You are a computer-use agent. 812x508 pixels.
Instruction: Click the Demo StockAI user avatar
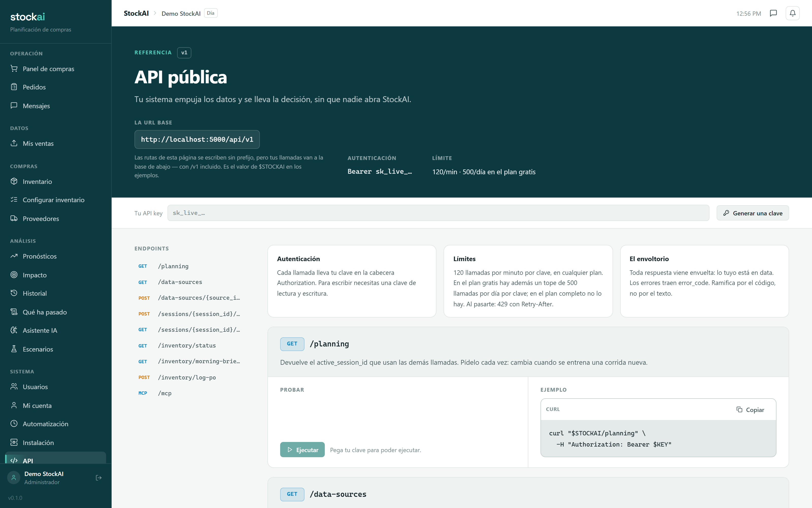point(14,478)
